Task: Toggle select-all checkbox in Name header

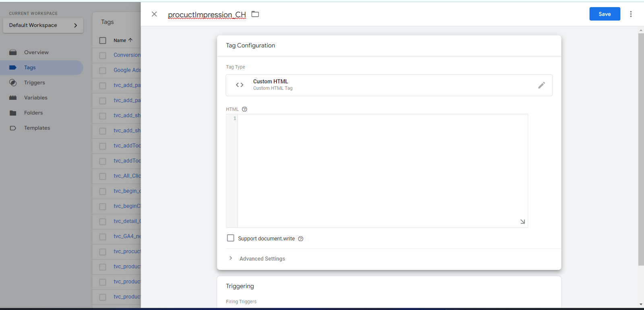Action: click(103, 40)
